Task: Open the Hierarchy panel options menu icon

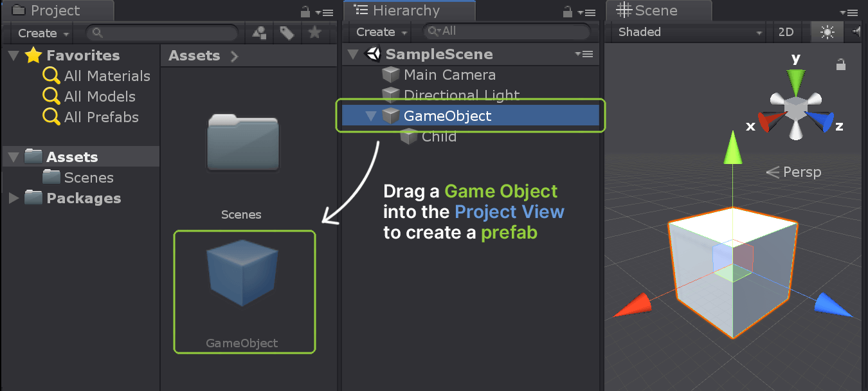Action: [590, 12]
